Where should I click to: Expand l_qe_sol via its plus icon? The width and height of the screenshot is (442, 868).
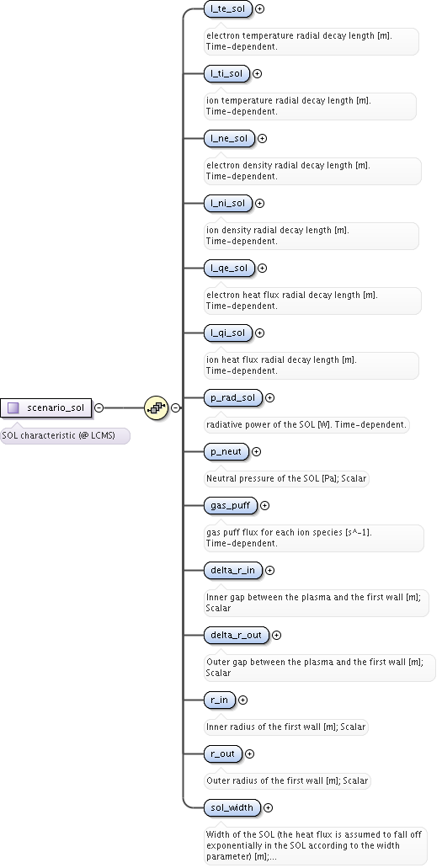[x=263, y=268]
